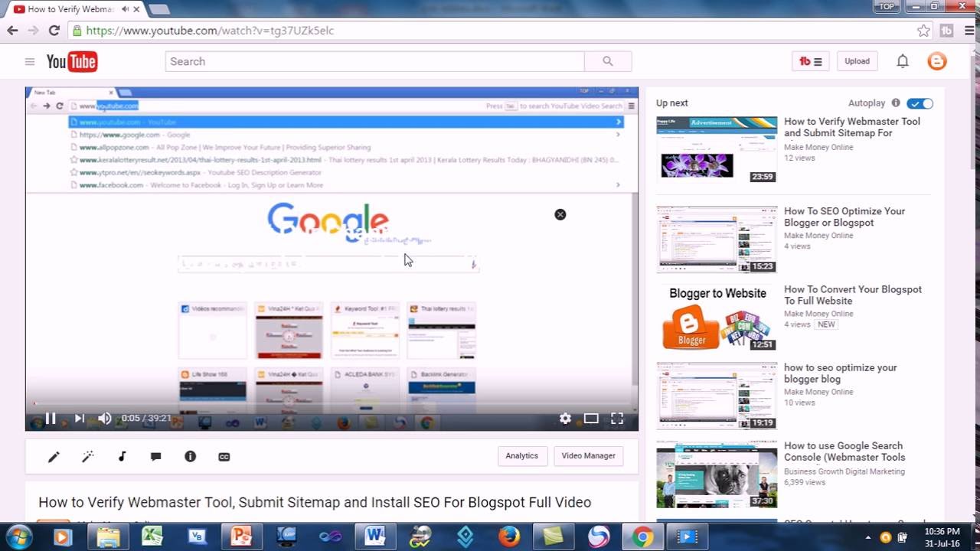Click the Video Manager button
980x551 pixels.
click(x=588, y=456)
